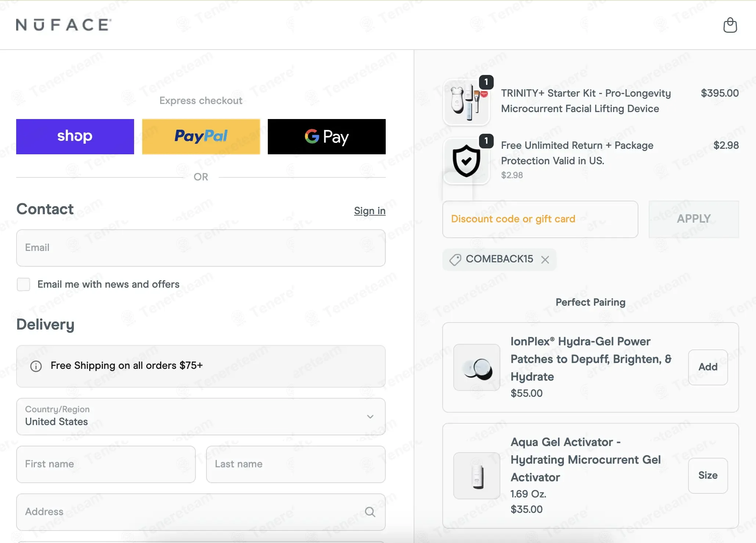The image size is (756, 543).
Task: Click 'Express checkout' label
Action: click(x=201, y=101)
